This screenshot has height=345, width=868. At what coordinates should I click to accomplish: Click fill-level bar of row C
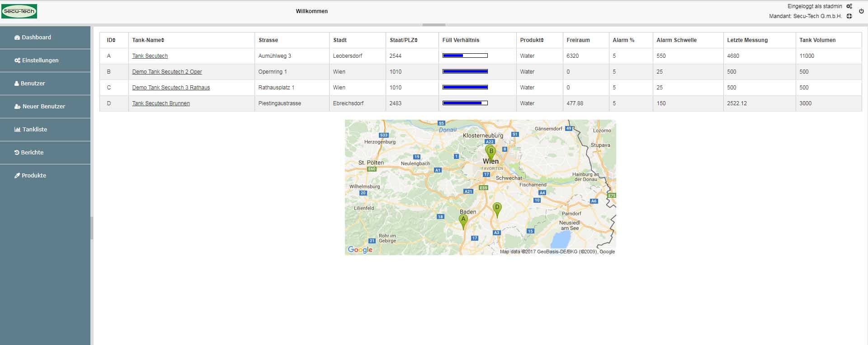click(x=465, y=87)
